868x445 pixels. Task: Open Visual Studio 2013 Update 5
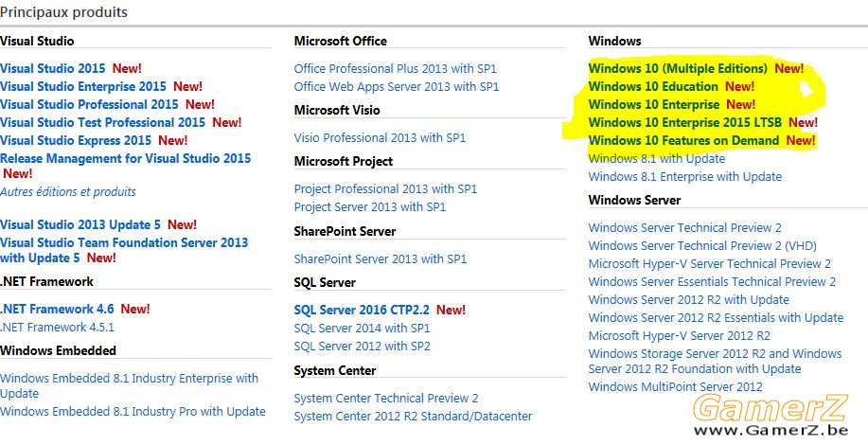point(80,224)
